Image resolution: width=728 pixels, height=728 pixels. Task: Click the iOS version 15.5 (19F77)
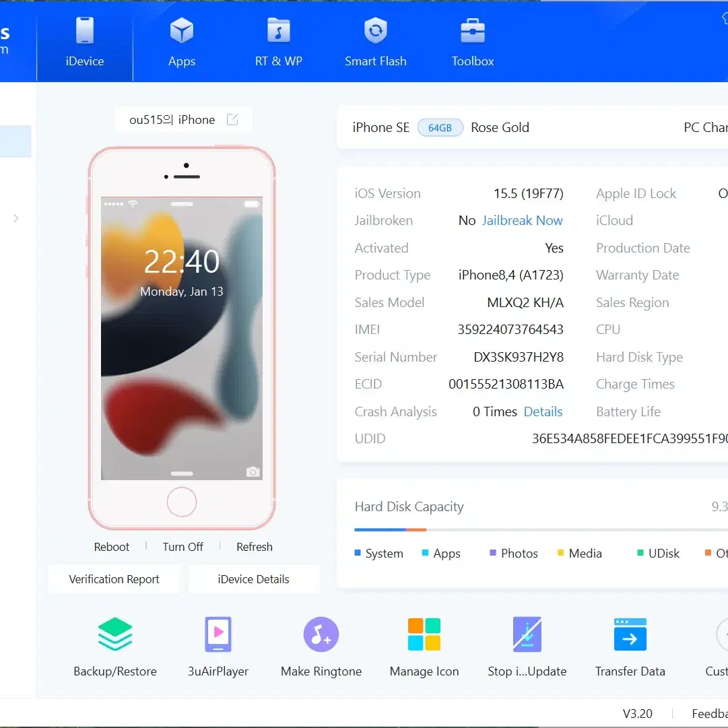(x=529, y=193)
